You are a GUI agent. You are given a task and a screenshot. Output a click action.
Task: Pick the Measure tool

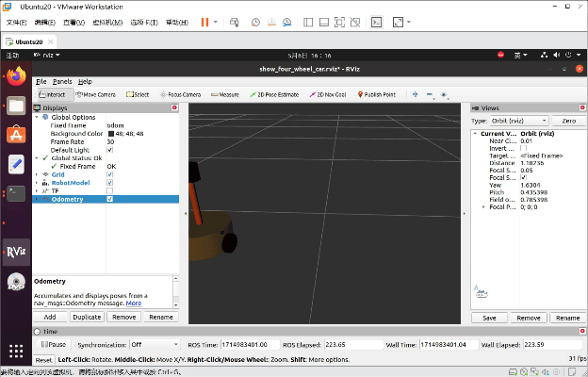coord(225,94)
